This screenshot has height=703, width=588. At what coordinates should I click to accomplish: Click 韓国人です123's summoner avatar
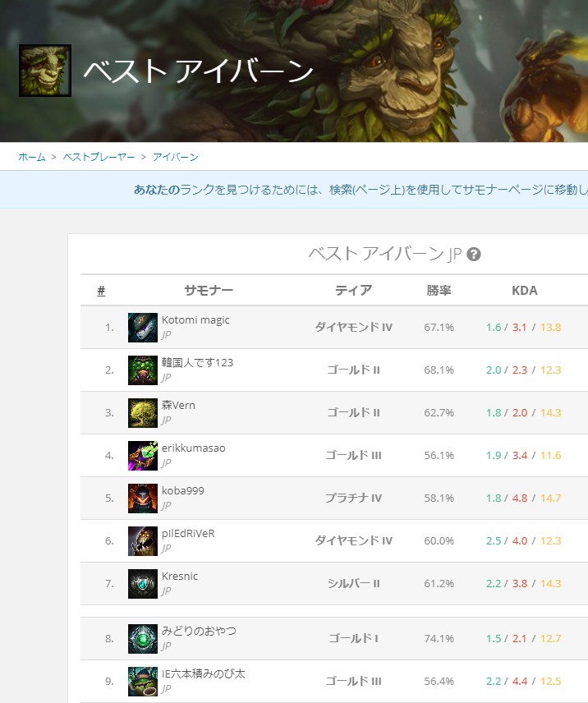(x=143, y=370)
